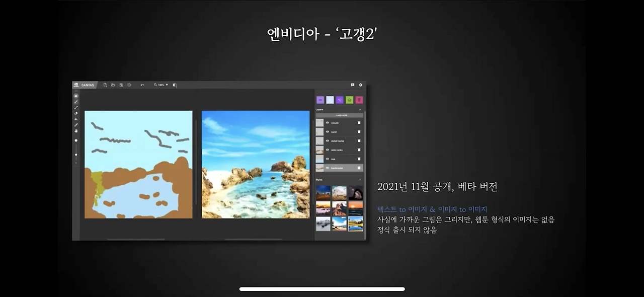Select the cloud material tool at the top of the left toolbar
644x297 pixels.
(x=76, y=96)
